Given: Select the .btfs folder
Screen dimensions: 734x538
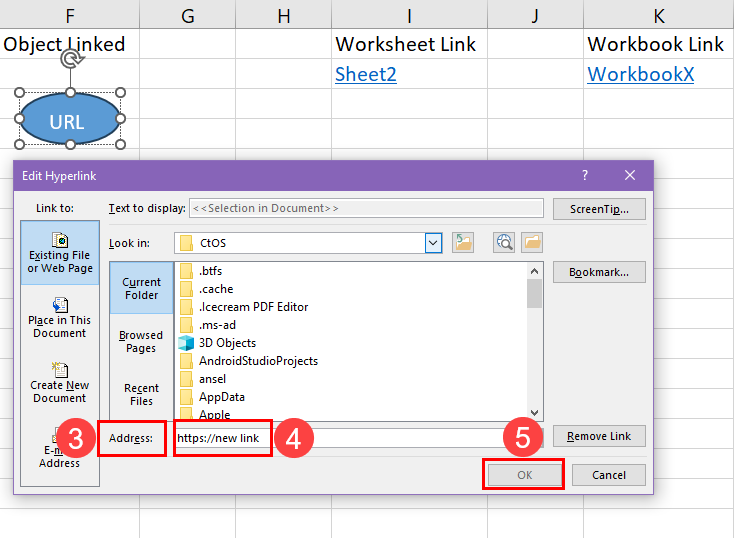Looking at the screenshot, I should [201, 271].
